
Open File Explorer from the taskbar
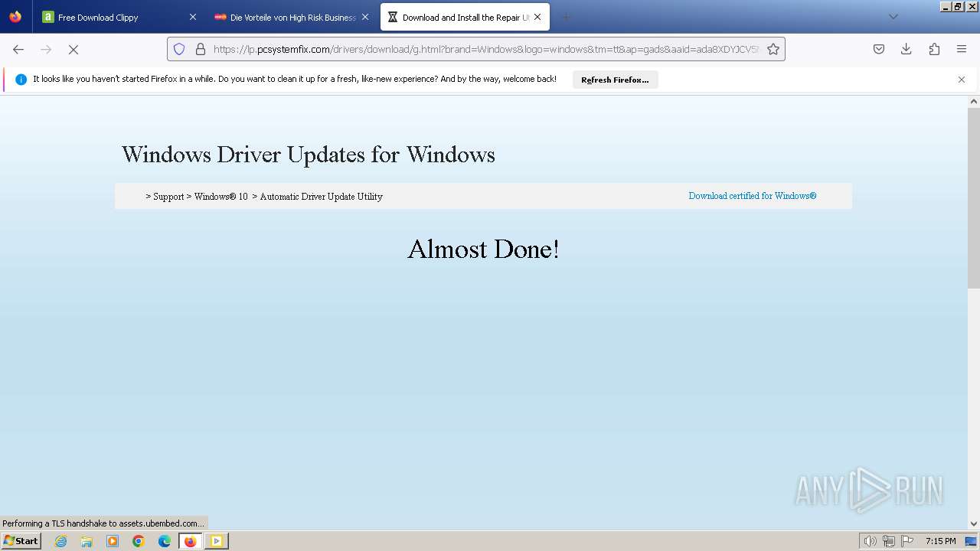(87, 541)
